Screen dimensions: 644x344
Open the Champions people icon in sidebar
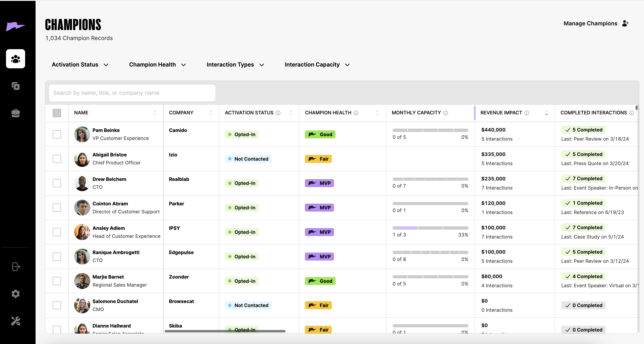click(x=16, y=59)
